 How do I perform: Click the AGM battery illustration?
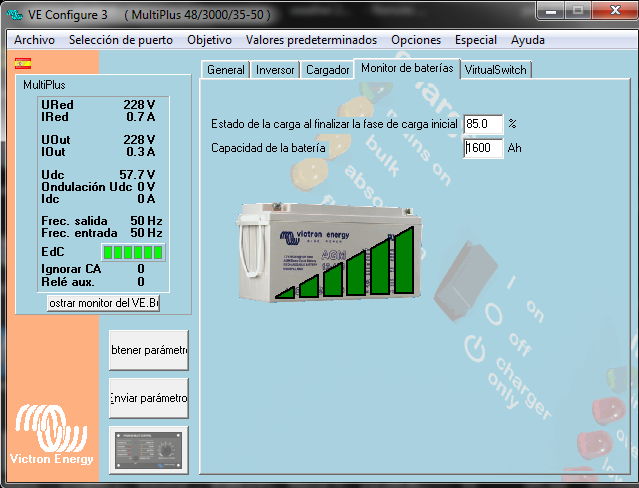pyautogui.click(x=328, y=252)
